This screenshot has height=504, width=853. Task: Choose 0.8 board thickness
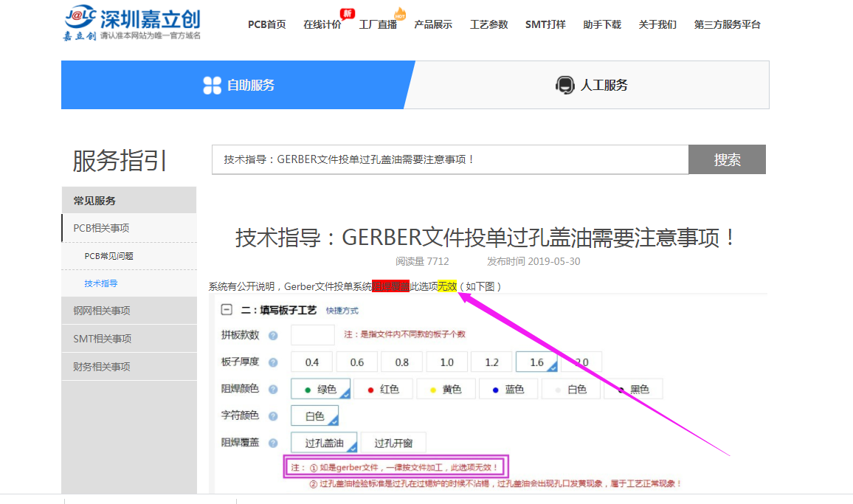(x=401, y=362)
